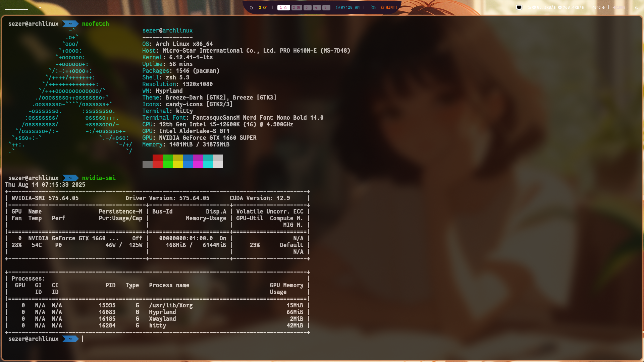Click 'CUDA Version: 12.9' text
This screenshot has width=644, height=362.
pos(260,198)
